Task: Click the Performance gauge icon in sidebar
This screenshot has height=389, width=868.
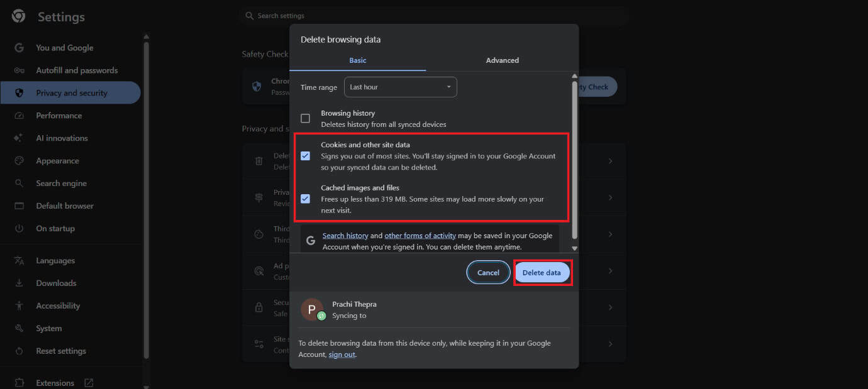Action: click(x=19, y=116)
